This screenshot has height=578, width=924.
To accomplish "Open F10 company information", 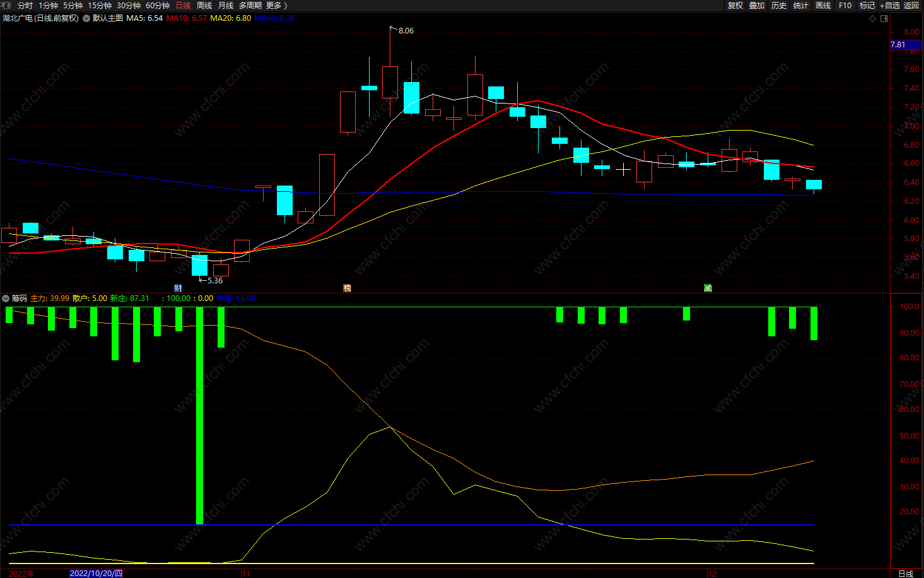I will pyautogui.click(x=845, y=6).
